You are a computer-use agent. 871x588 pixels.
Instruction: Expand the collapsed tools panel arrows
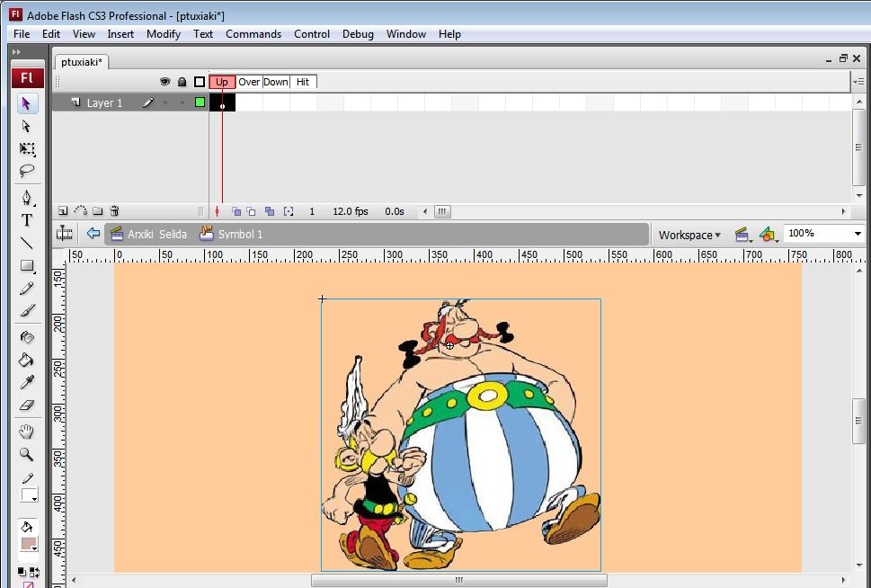(17, 51)
